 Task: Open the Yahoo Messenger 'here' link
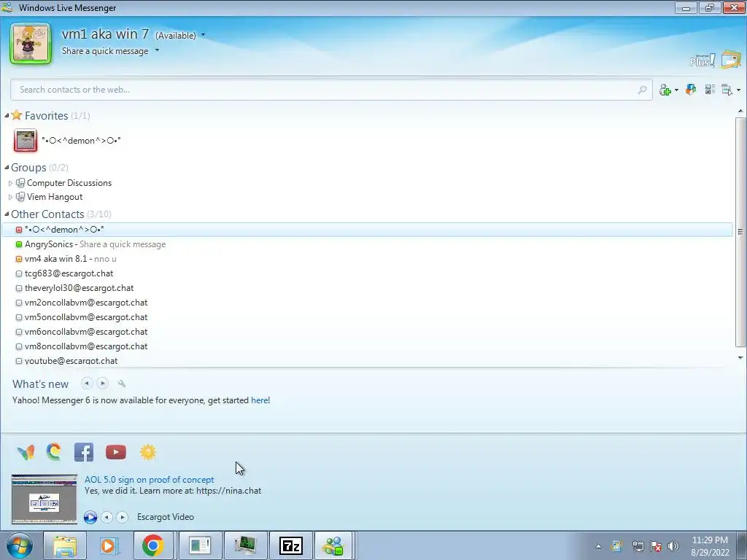click(260, 400)
